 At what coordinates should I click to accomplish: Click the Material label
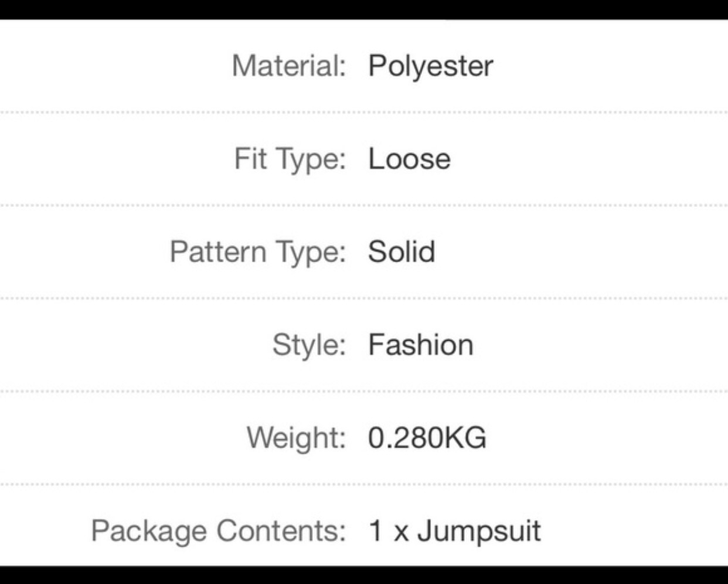click(289, 66)
